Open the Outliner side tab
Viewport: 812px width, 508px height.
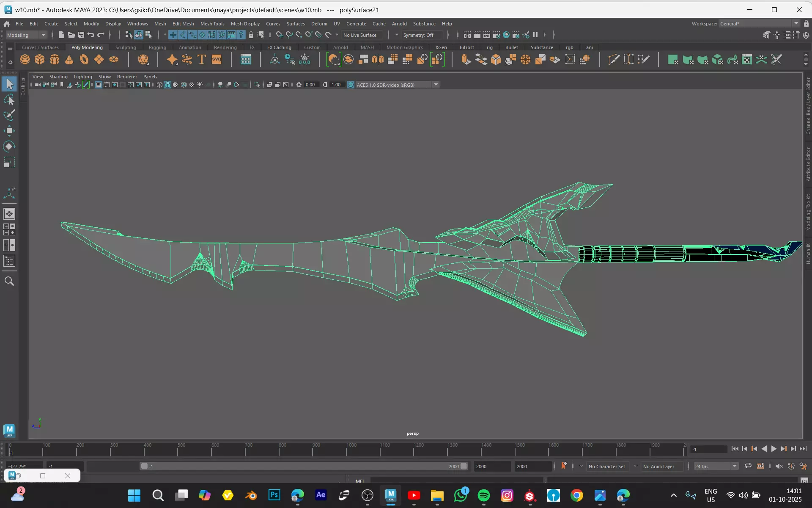23,86
